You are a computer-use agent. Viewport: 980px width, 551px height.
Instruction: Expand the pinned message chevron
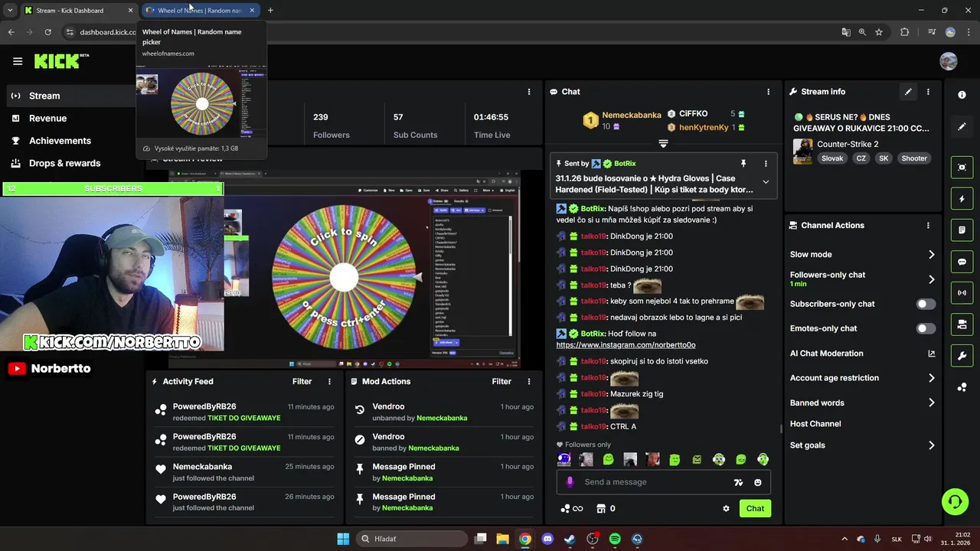click(x=766, y=182)
